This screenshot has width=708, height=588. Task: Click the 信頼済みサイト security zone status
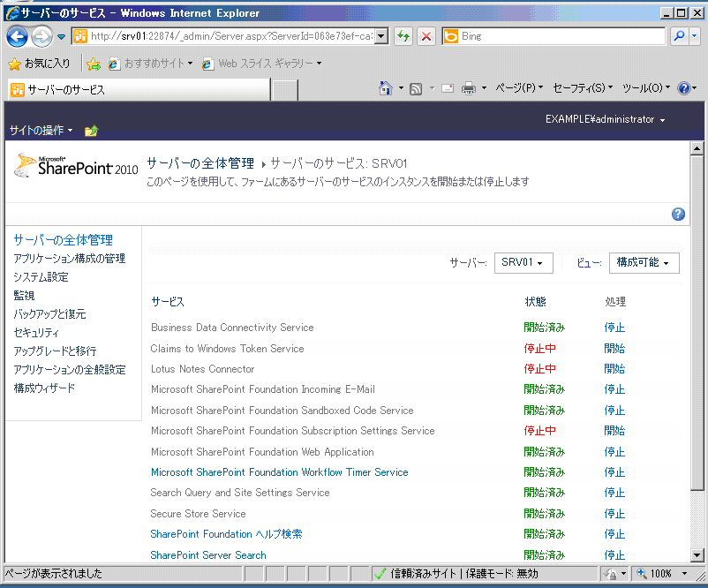pos(486,574)
